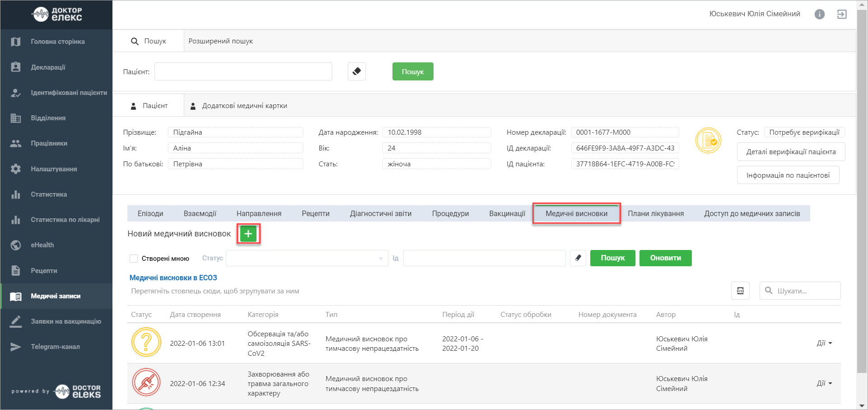Toggle the Створені мною checkbox
The image size is (868, 410).
tap(134, 259)
